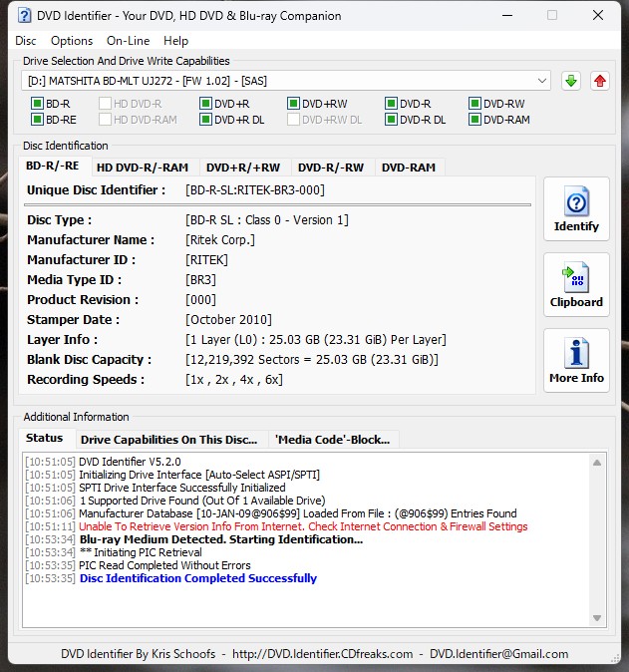Click the Identify disc button

576,208
